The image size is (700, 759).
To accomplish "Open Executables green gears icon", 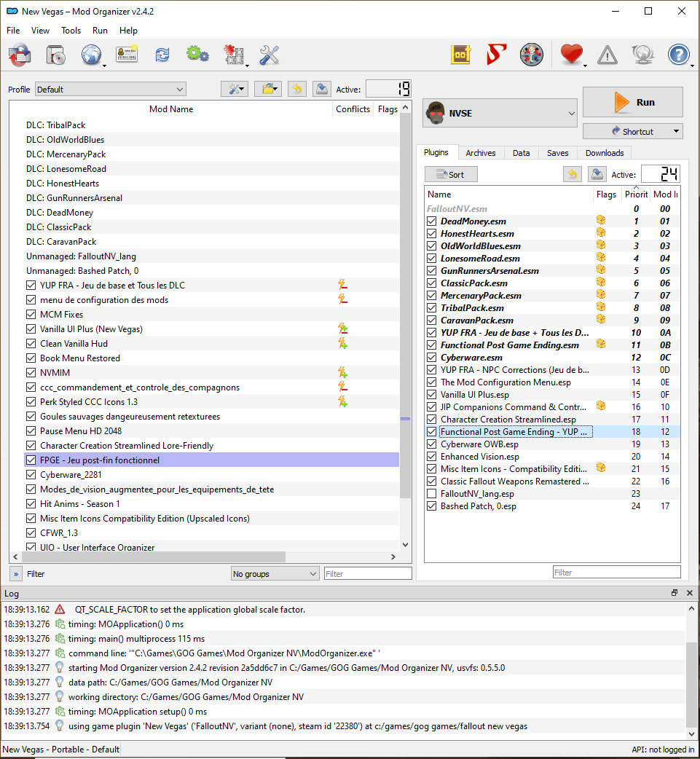I will coord(197,54).
